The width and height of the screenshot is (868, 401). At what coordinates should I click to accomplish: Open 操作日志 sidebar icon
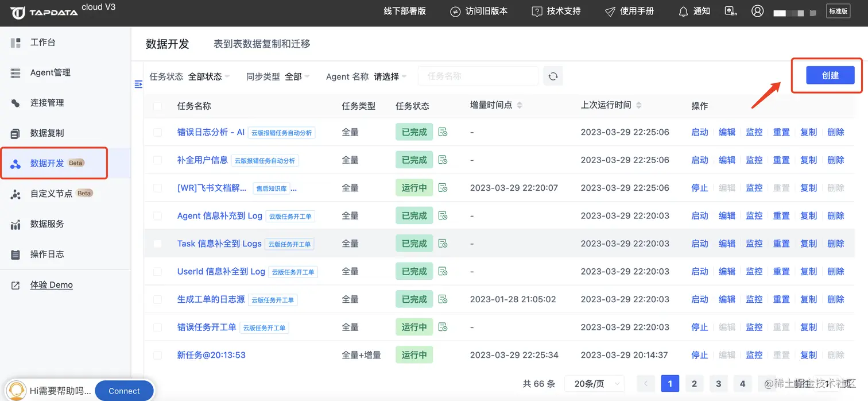(15, 255)
